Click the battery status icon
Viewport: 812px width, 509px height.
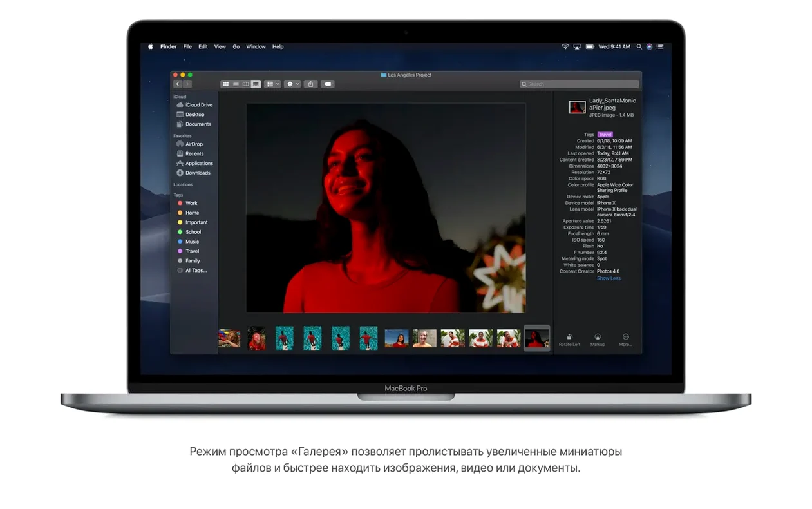(x=589, y=46)
